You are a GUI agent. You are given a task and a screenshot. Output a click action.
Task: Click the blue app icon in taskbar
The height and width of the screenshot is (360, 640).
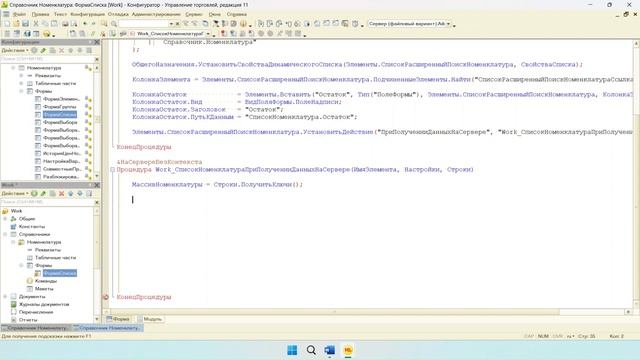(329, 350)
